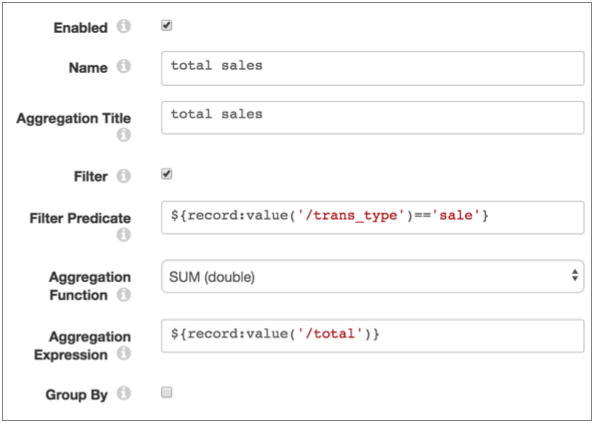The height and width of the screenshot is (423, 593).
Task: Open the info icon under Aggregation Title
Action: [123, 135]
